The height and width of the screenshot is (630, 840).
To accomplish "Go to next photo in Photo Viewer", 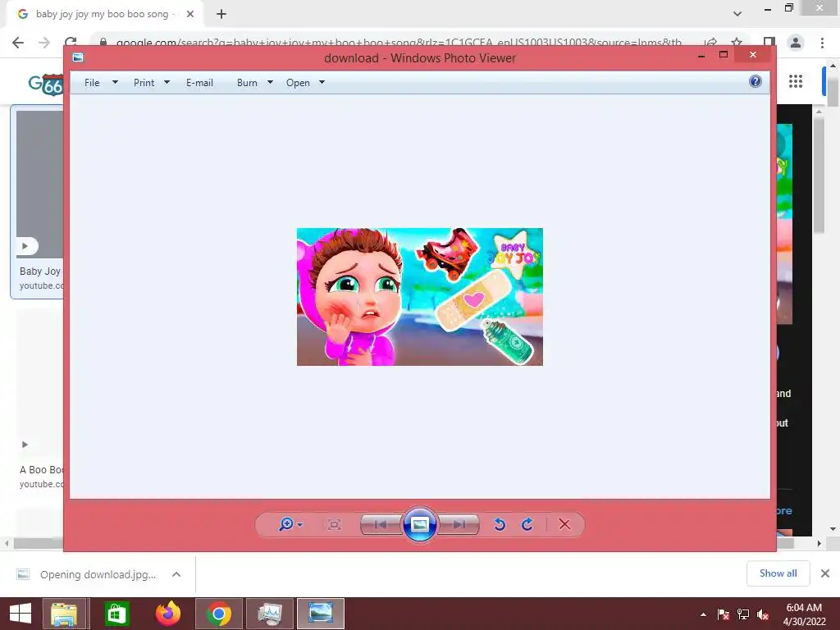I will [x=459, y=524].
